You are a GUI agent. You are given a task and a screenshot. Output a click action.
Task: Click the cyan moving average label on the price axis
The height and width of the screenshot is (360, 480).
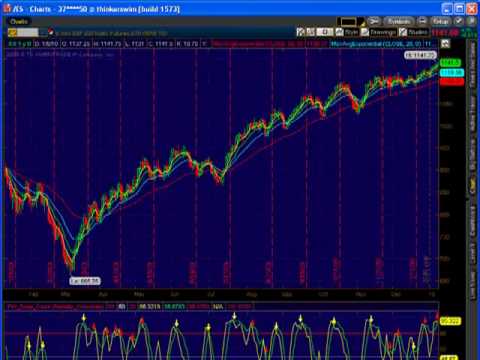(452, 72)
